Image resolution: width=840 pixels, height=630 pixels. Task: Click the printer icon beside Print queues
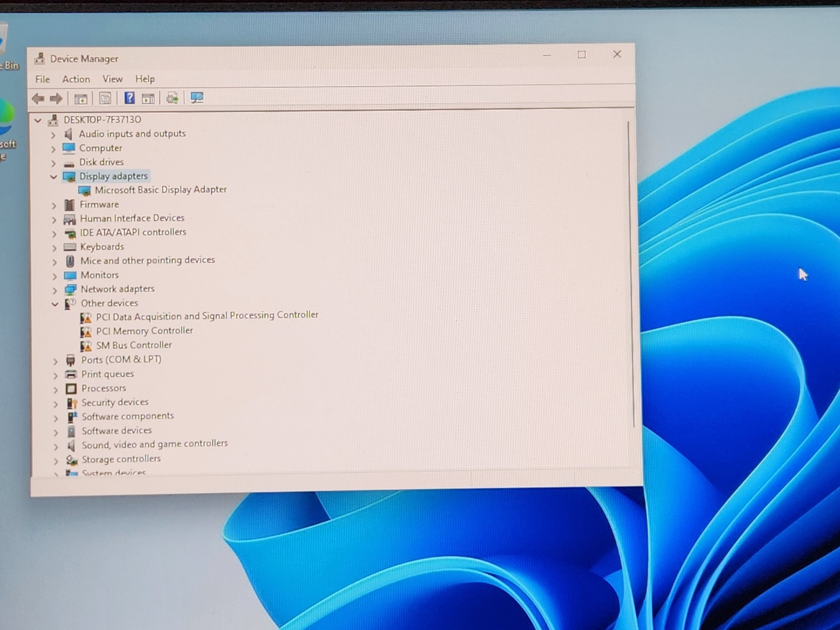[x=71, y=374]
